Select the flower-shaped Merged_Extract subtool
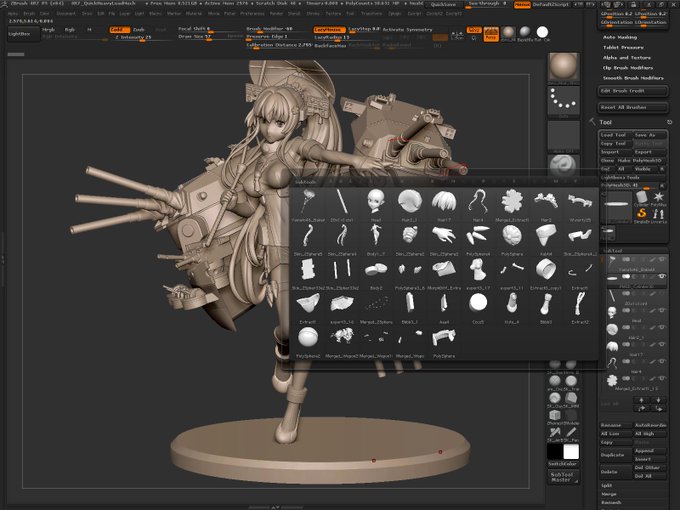Viewport: 680px width, 510px height. pos(512,202)
